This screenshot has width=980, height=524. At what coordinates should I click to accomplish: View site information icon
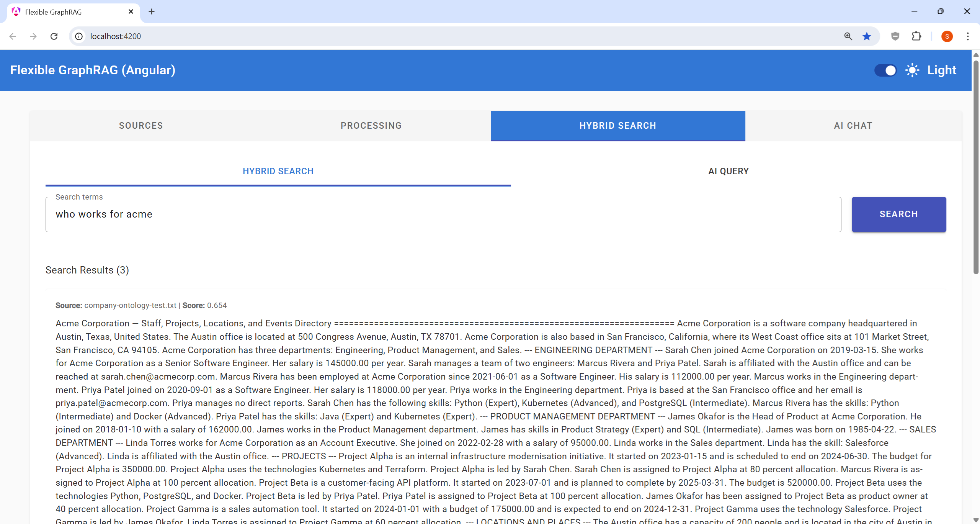[79, 36]
